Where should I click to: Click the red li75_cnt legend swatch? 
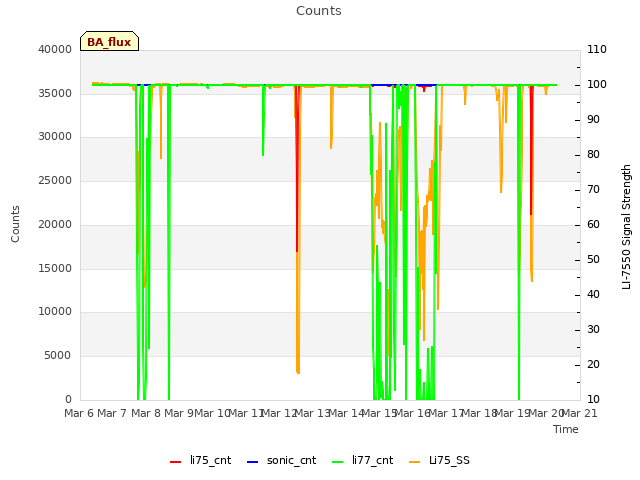tap(176, 462)
